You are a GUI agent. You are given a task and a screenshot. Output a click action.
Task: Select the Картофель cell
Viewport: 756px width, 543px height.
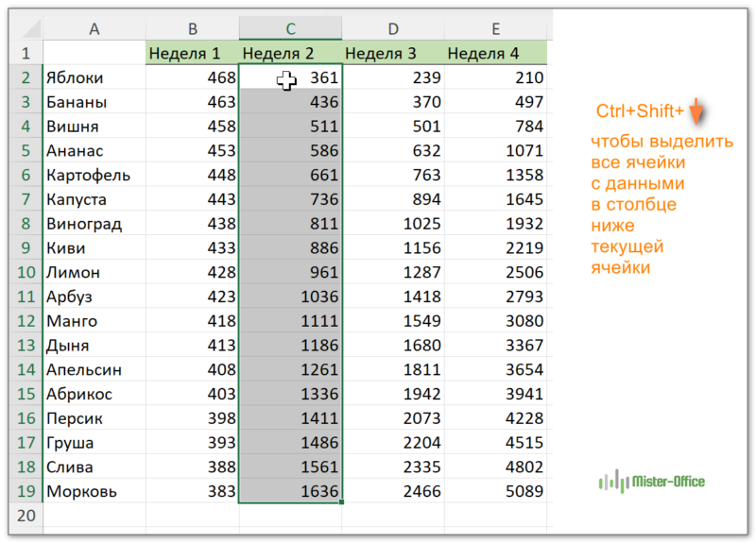pyautogui.click(x=94, y=176)
